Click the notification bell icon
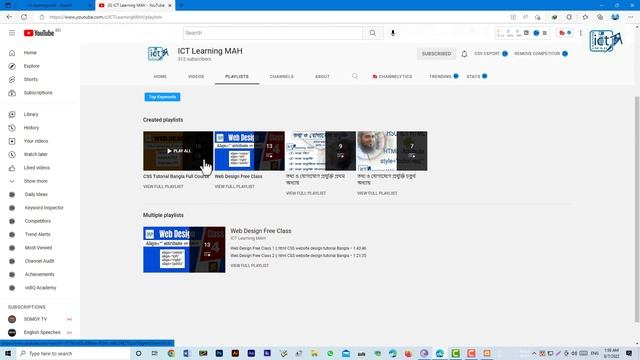 (x=464, y=54)
